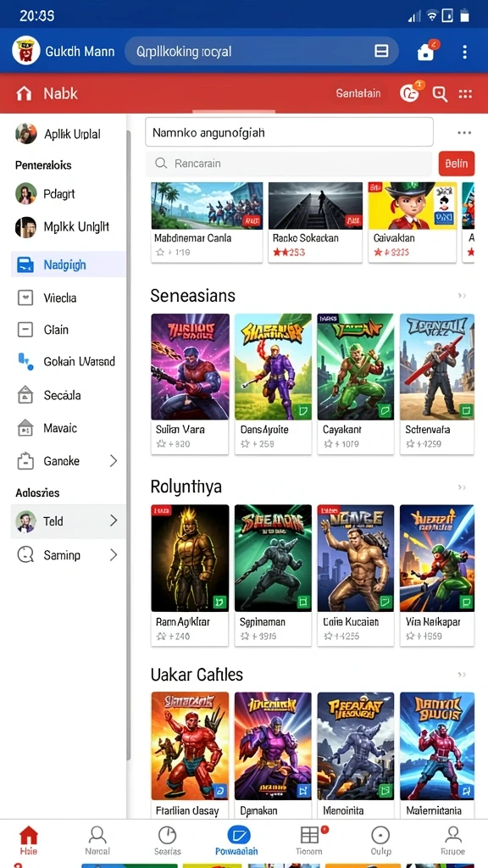
Task: Switch to Furuoe tab in bottom bar
Action: 453,841
